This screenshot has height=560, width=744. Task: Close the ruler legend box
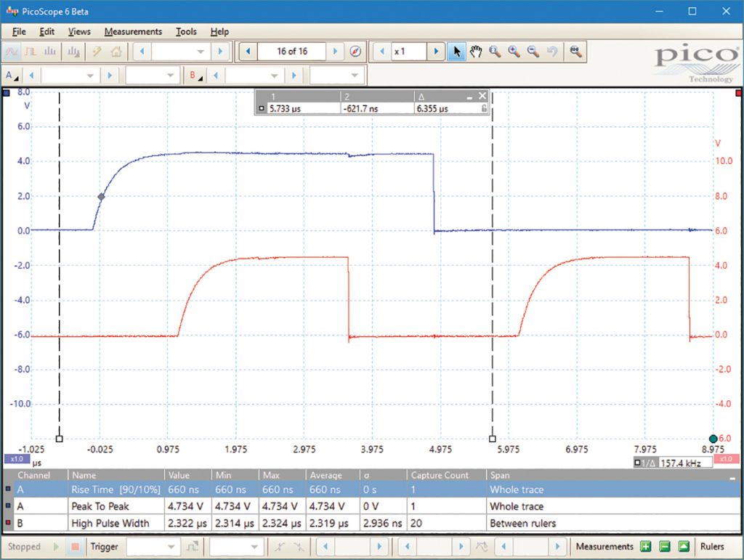pos(482,96)
